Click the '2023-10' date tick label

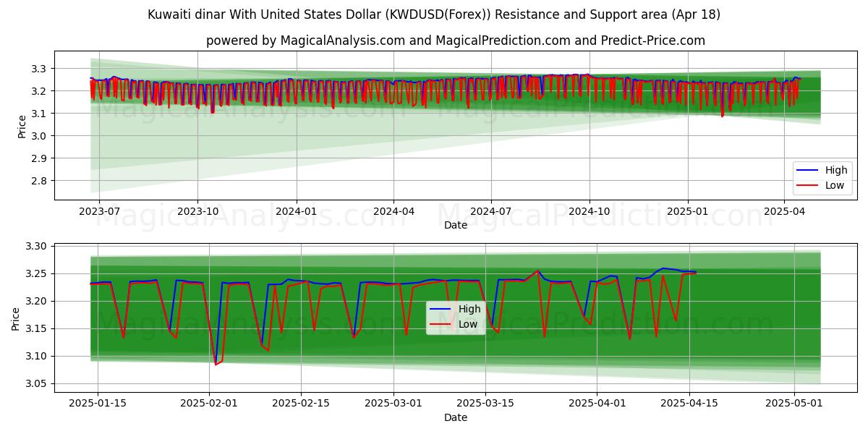click(197, 211)
